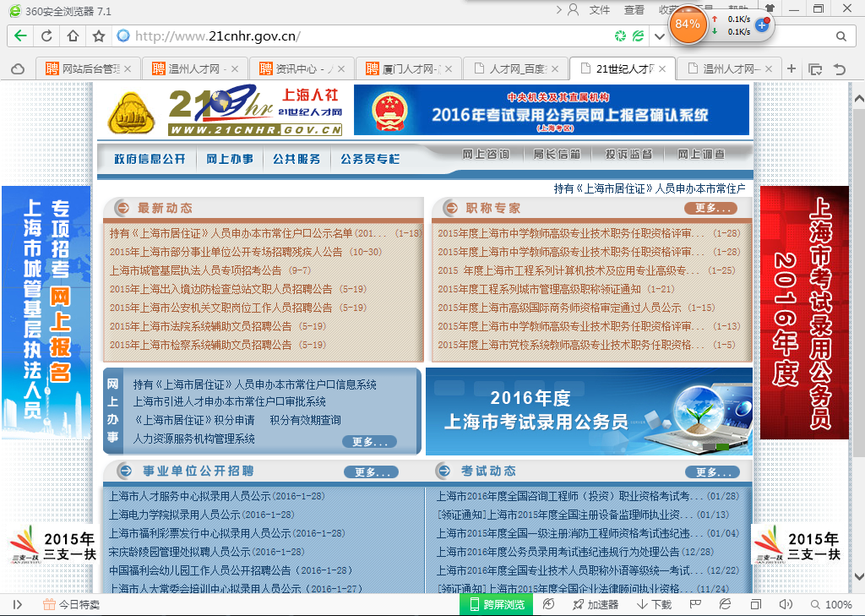865x616 pixels.
Task: Open 宋庆龄陵园管理处拟聘人员公示
Action: (179, 552)
